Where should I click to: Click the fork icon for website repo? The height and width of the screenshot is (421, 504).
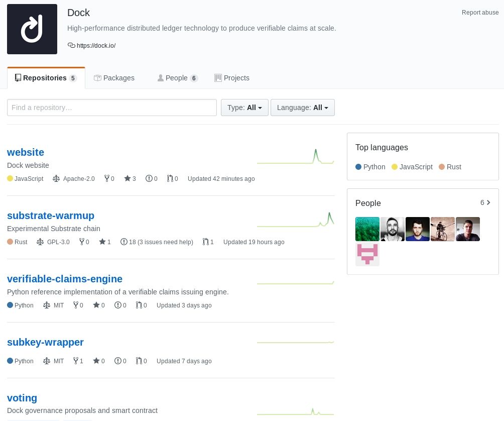pyautogui.click(x=107, y=178)
